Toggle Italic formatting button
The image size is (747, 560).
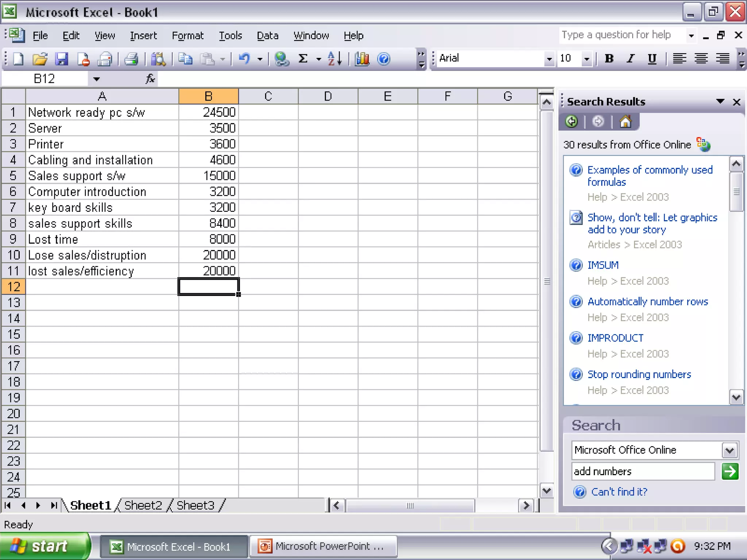[x=630, y=59]
